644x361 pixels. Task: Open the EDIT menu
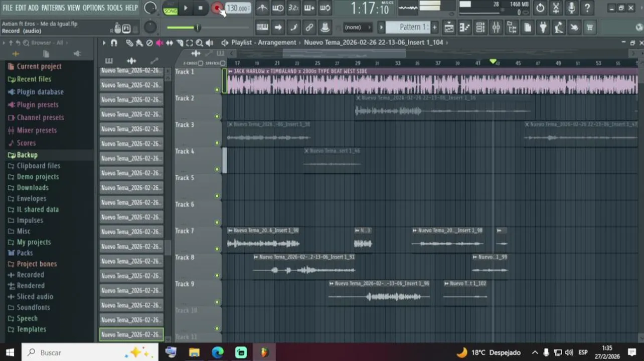[21, 8]
